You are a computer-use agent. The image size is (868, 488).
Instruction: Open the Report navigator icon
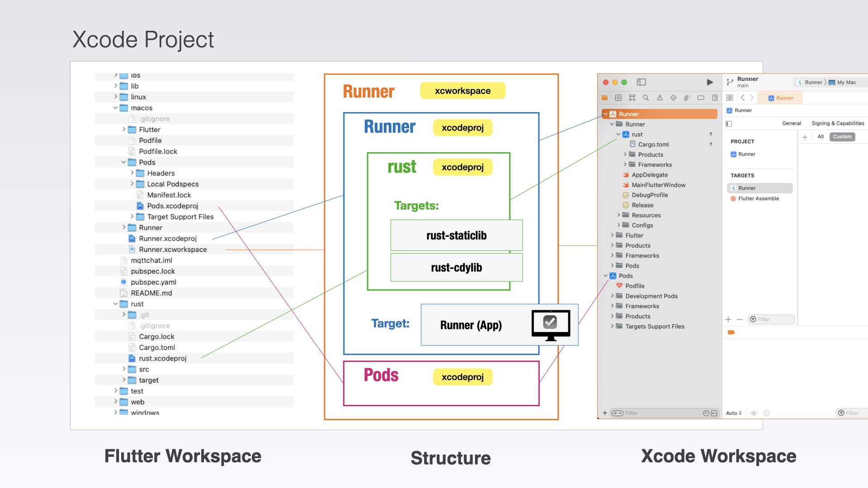[x=715, y=98]
